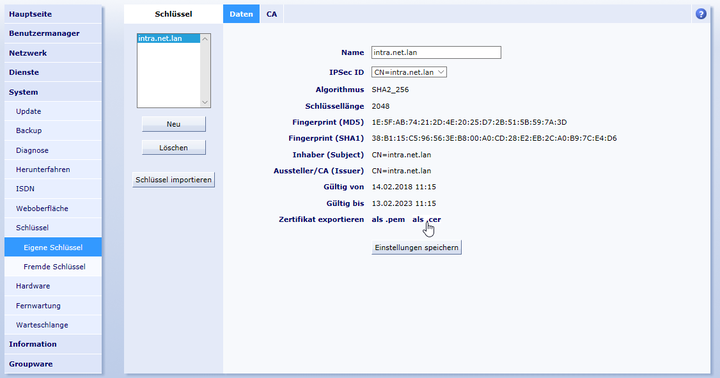Open the IPSec ID dropdown
The width and height of the screenshot is (720, 378).
tap(409, 72)
